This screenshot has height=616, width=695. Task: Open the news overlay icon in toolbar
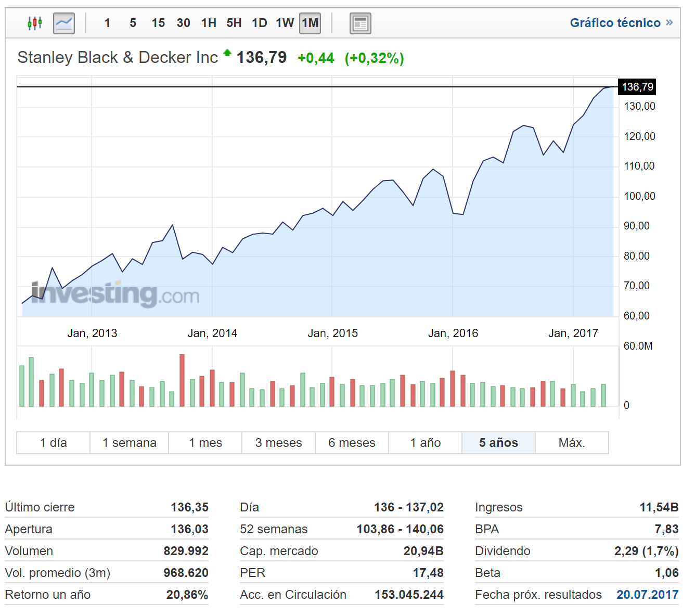coord(360,23)
